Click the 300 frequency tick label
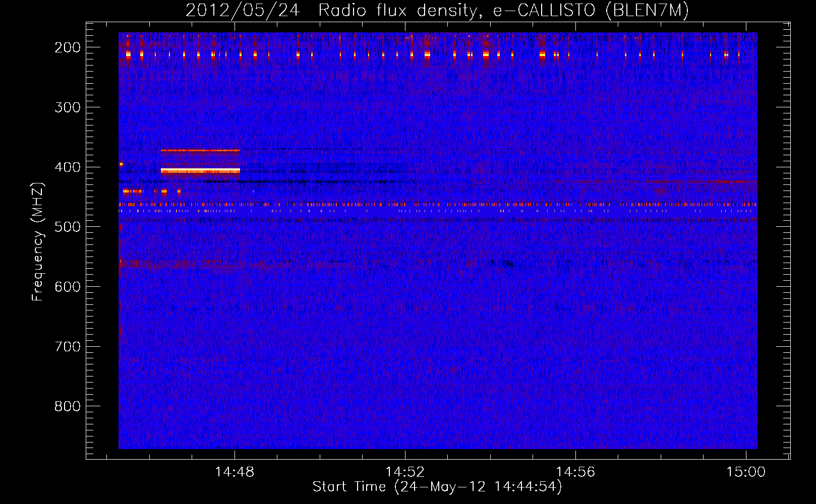The height and width of the screenshot is (504, 816). point(67,107)
